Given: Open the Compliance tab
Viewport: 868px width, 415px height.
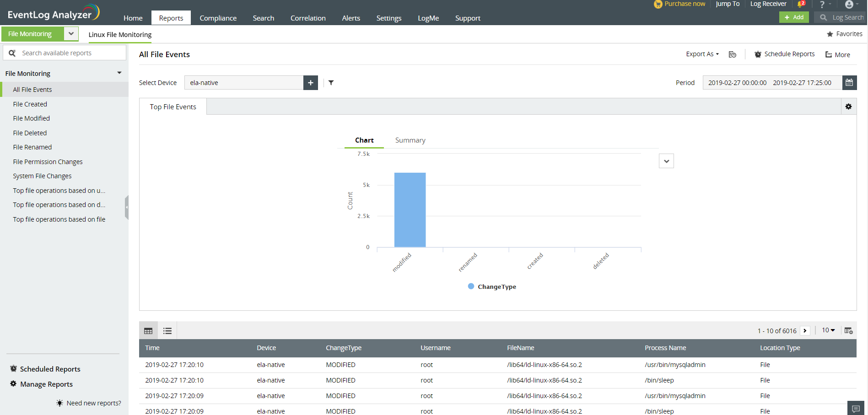Looking at the screenshot, I should pos(218,18).
